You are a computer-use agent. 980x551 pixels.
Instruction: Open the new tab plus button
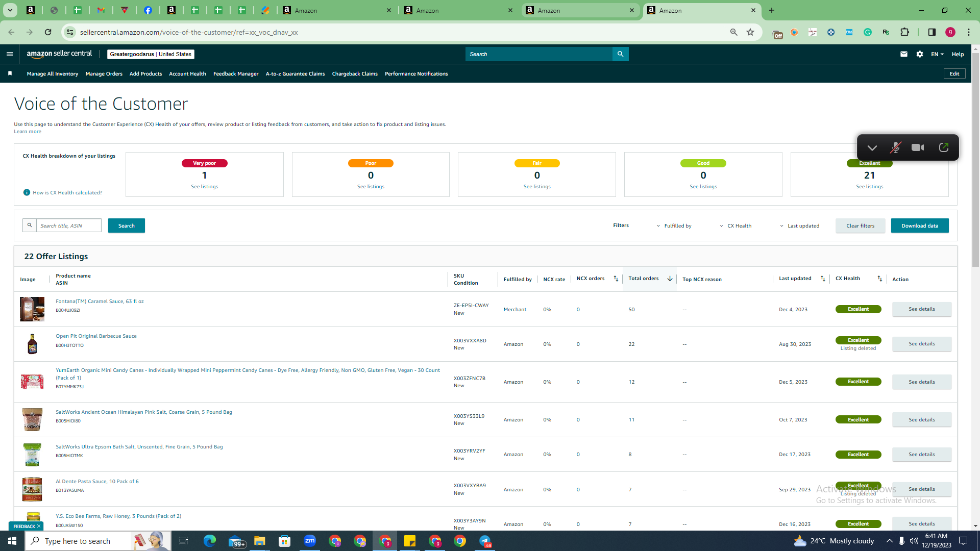pyautogui.click(x=772, y=10)
